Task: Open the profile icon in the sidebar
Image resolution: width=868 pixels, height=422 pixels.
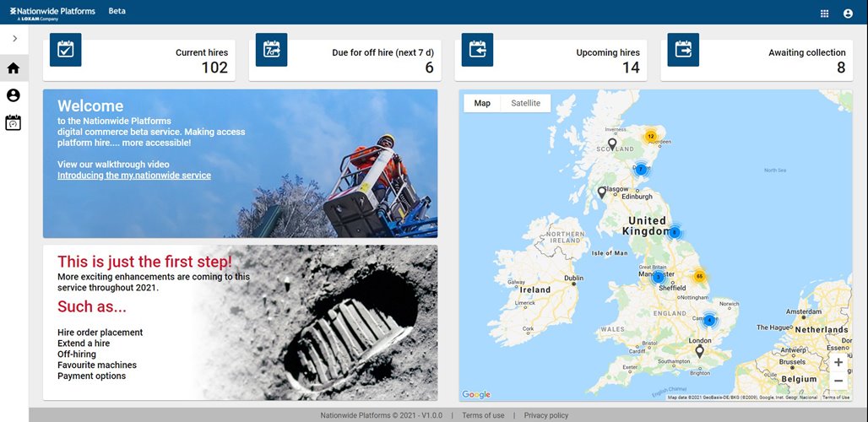Action: click(14, 95)
